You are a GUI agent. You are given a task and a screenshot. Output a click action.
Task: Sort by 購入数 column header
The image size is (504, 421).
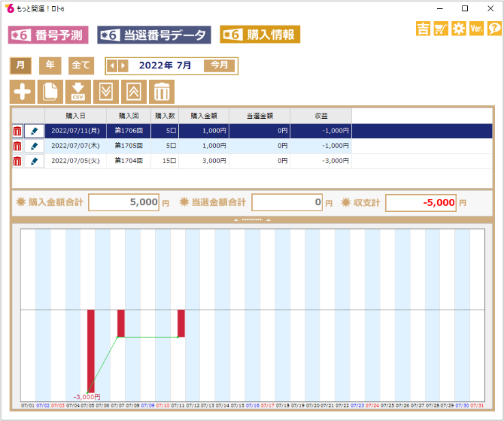point(165,116)
